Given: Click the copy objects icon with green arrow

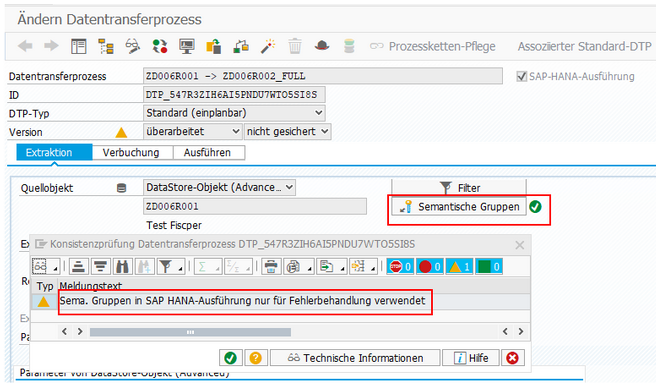Looking at the screenshot, I should pos(214,46).
